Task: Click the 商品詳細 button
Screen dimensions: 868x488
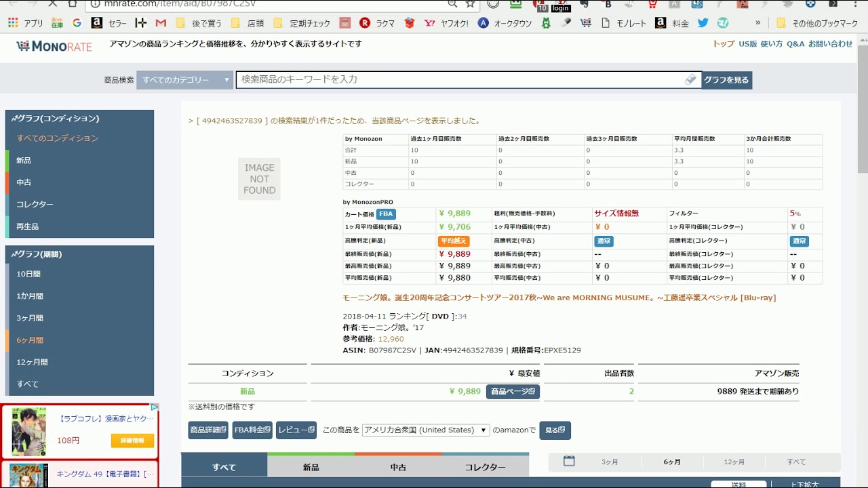Action: coord(208,430)
